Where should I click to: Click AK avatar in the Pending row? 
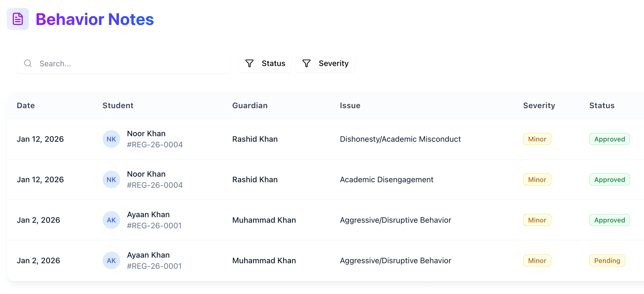[x=111, y=260]
